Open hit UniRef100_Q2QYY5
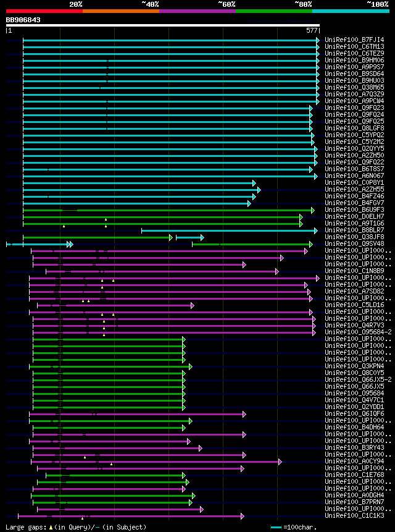 [x=354, y=149]
